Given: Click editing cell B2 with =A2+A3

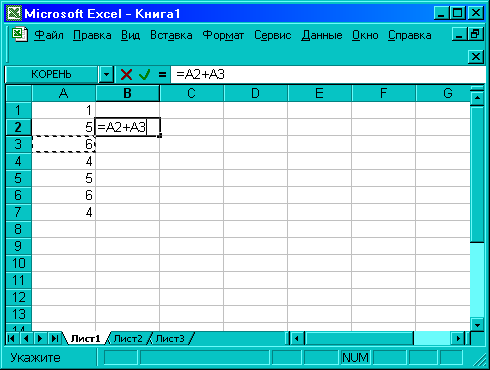Looking at the screenshot, I should click(x=127, y=127).
